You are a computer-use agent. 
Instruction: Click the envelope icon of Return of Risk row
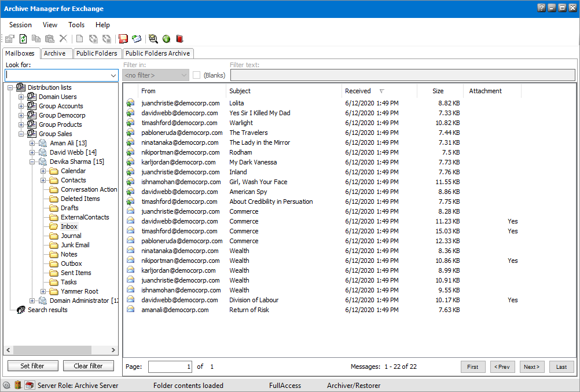click(130, 309)
